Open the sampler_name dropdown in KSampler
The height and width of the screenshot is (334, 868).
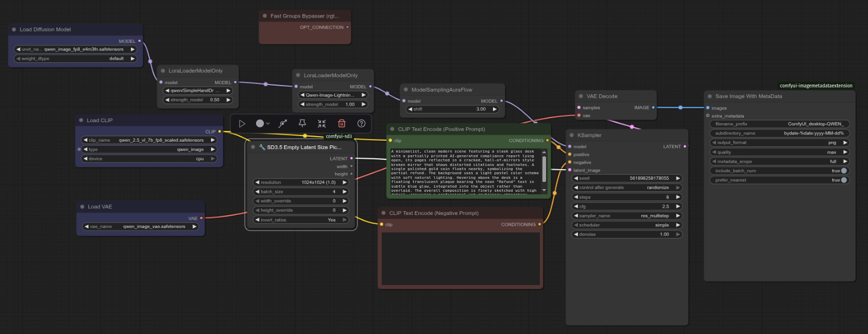(x=627, y=216)
